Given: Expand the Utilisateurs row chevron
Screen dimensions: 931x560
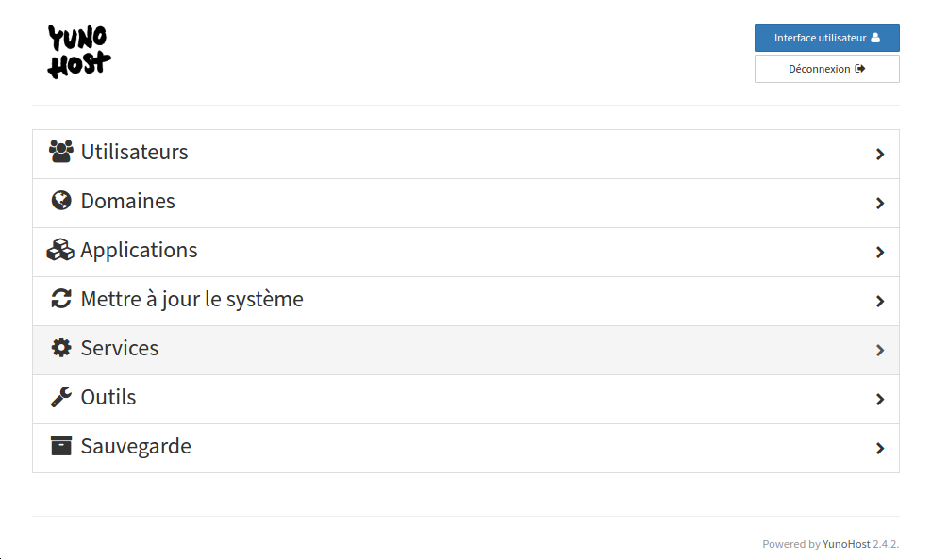Looking at the screenshot, I should click(x=880, y=155).
